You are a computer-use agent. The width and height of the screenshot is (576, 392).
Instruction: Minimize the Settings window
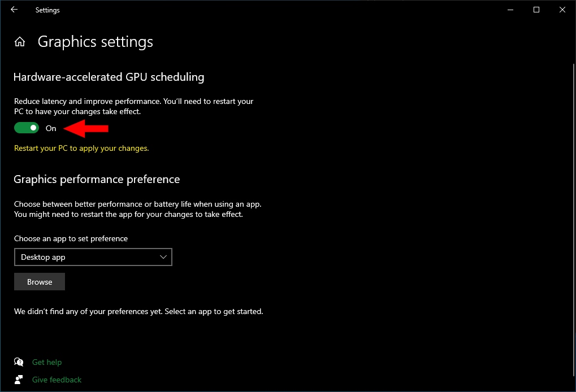point(510,10)
